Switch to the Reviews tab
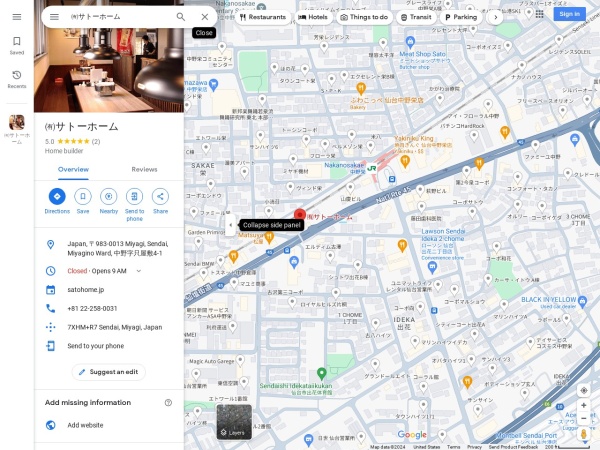Image resolution: width=600 pixels, height=450 pixels. pos(144,170)
